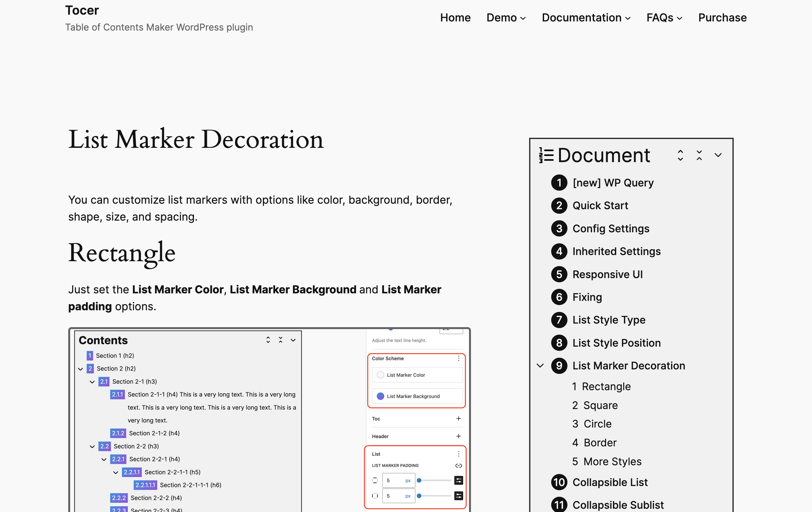Collapse the List Marker Decoration sublist
This screenshot has height=512, width=812.
click(x=540, y=365)
